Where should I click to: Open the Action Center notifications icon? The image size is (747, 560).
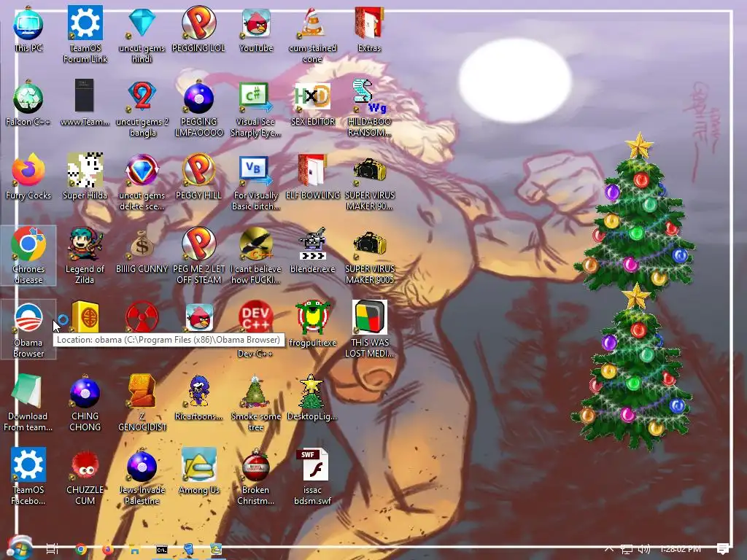(723, 549)
